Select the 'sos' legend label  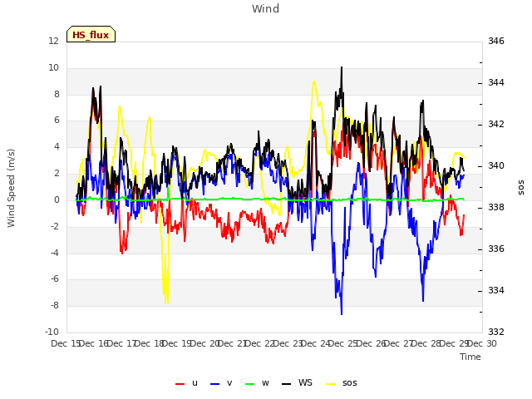[350, 383]
